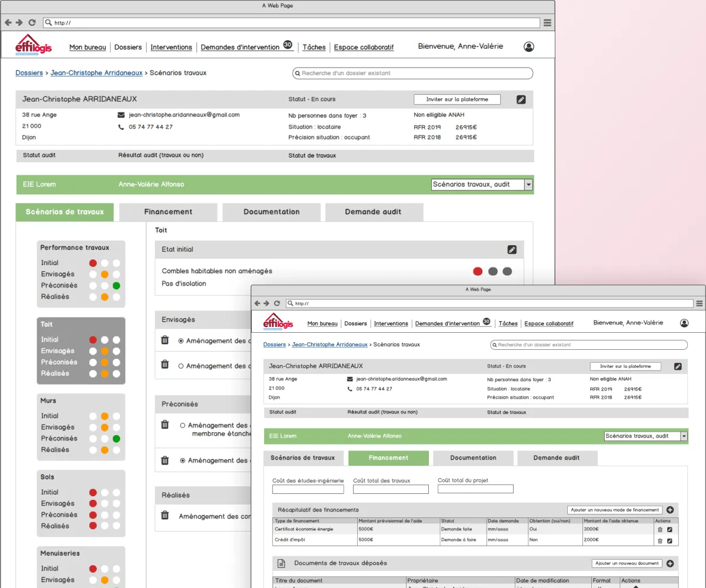The image size is (706, 588).
Task: Click Inviter sur la plateforme in the back window
Action: (x=457, y=99)
